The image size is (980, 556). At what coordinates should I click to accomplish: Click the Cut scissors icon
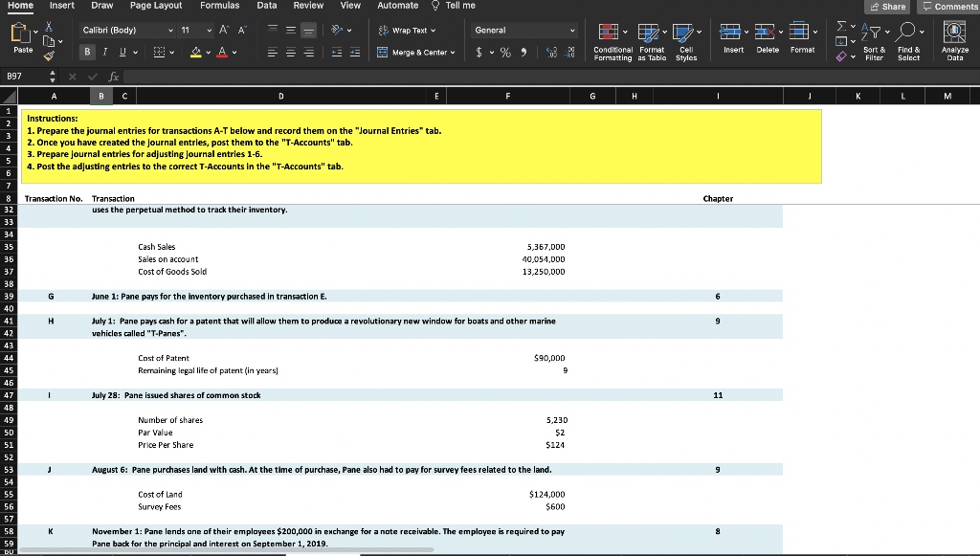point(51,29)
